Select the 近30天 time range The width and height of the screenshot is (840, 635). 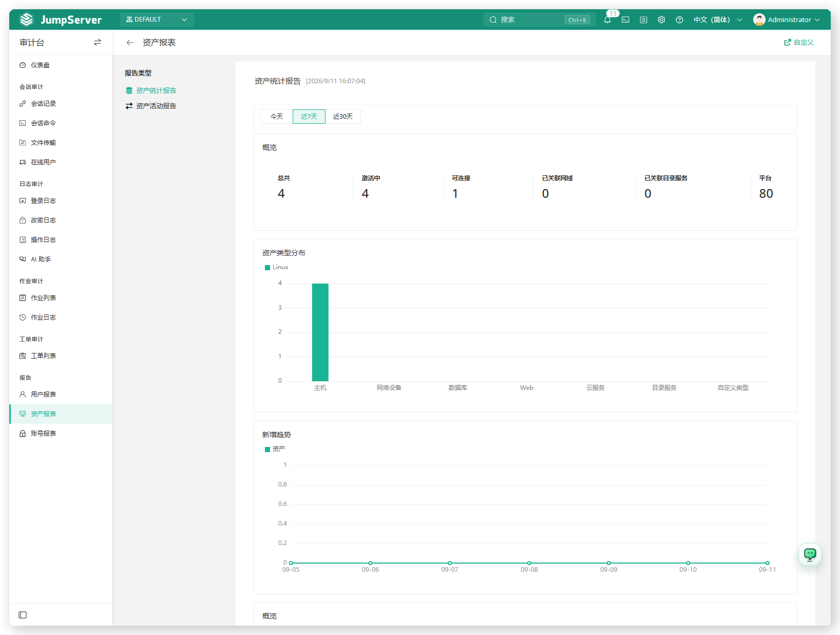[x=343, y=117]
